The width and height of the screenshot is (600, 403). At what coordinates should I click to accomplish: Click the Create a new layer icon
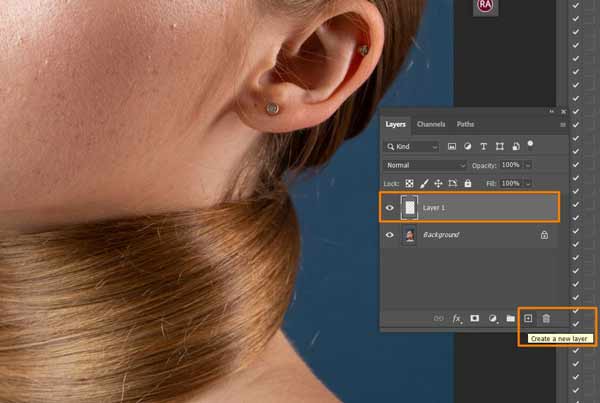point(528,318)
